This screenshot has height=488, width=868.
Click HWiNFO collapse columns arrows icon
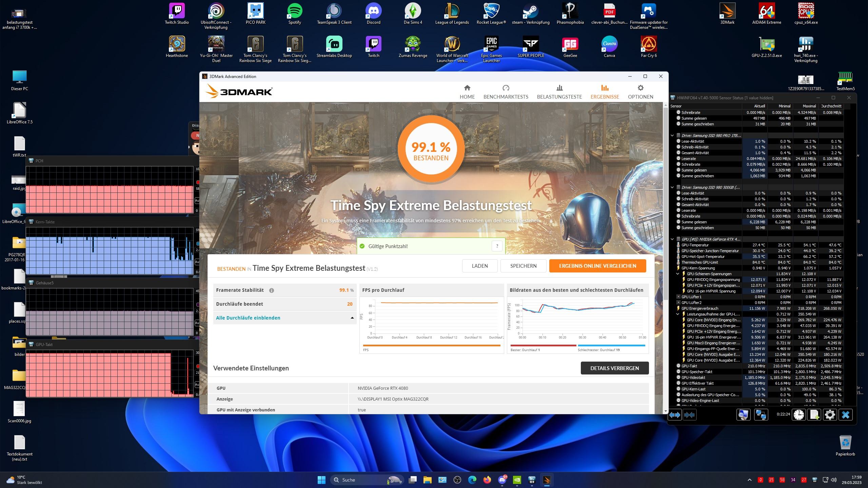point(689,415)
